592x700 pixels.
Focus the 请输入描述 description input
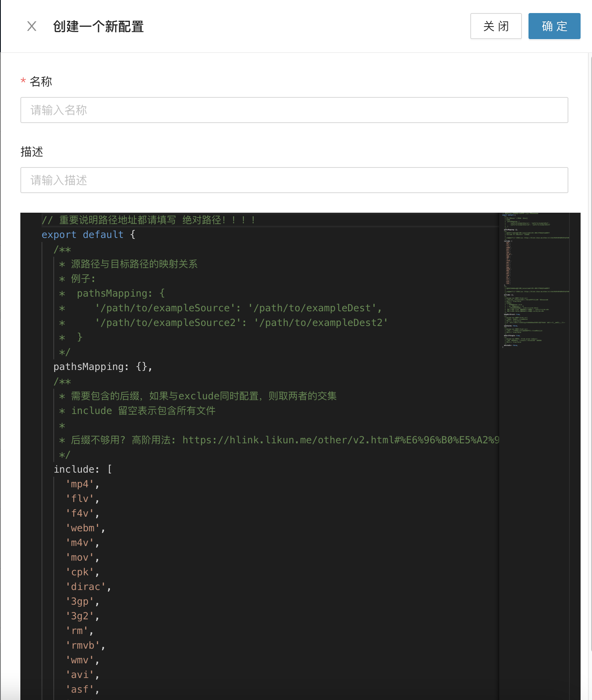point(294,180)
